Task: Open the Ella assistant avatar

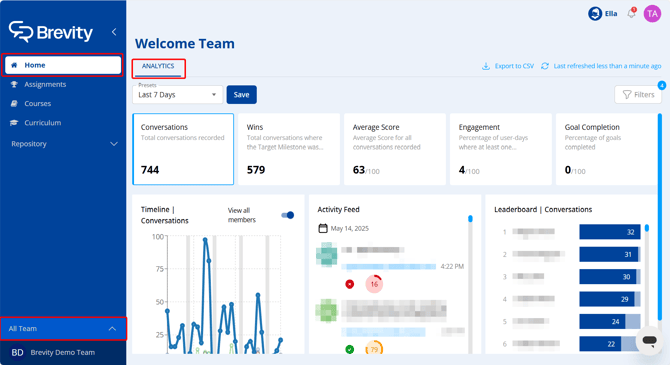Action: (x=595, y=14)
